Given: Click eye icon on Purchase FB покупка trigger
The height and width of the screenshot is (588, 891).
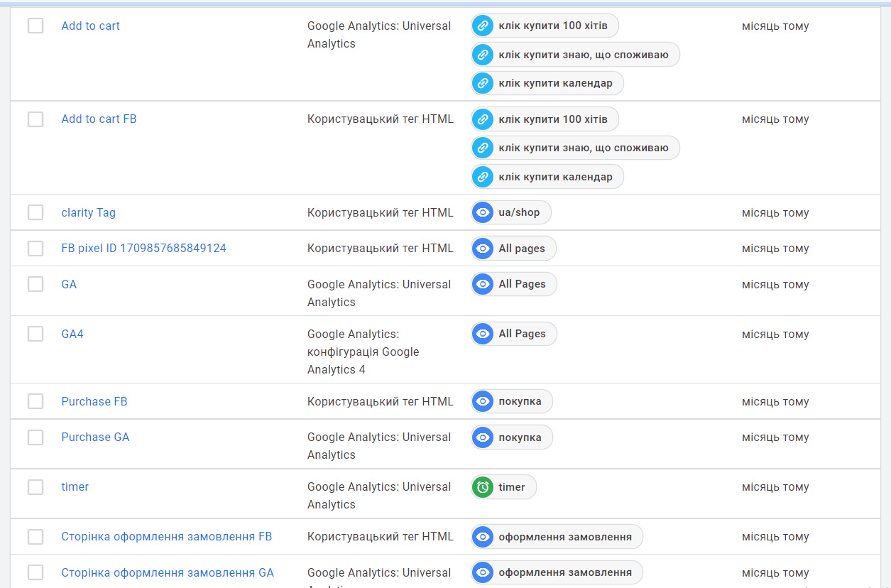Looking at the screenshot, I should click(x=483, y=401).
